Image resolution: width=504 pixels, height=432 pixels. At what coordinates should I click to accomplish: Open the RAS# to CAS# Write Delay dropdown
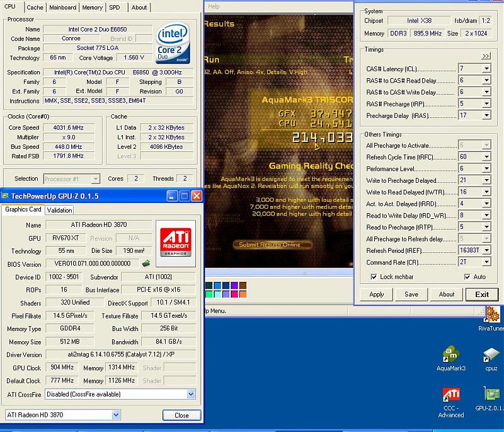pos(486,92)
